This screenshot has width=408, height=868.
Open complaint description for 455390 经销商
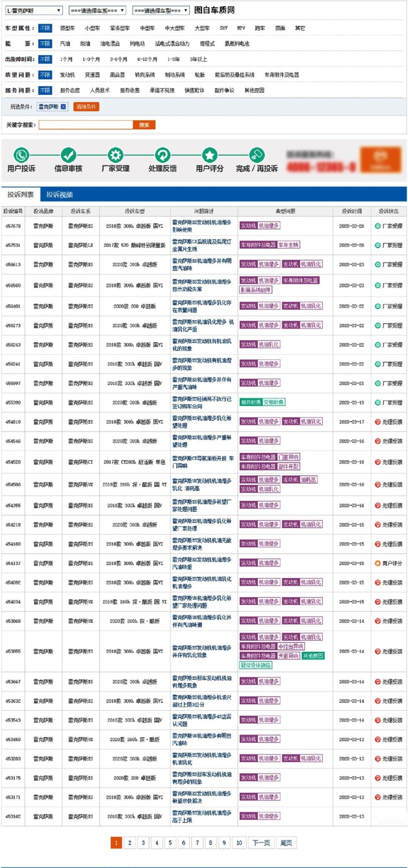coord(202,403)
